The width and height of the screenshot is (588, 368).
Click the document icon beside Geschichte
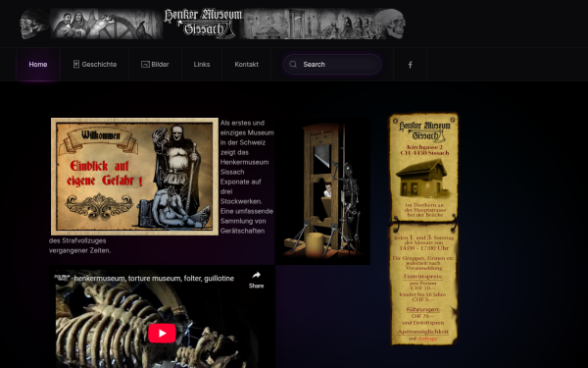(76, 64)
